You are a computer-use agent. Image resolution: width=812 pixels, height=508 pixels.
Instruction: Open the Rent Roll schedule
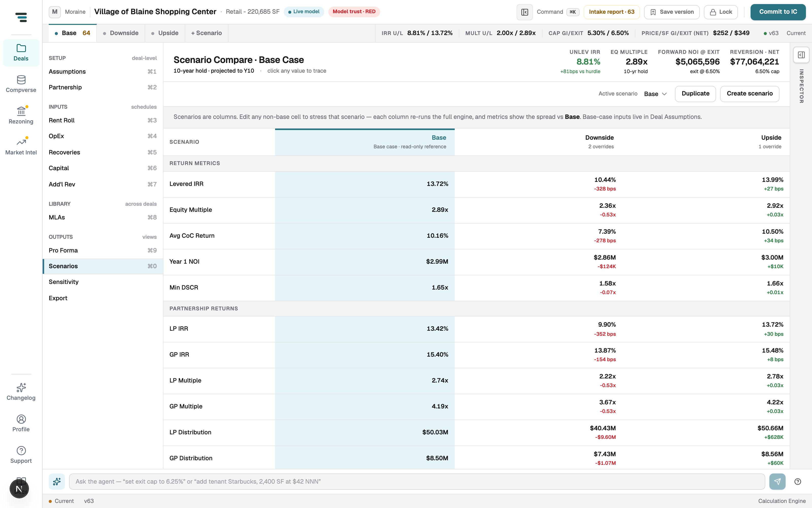coord(103,120)
